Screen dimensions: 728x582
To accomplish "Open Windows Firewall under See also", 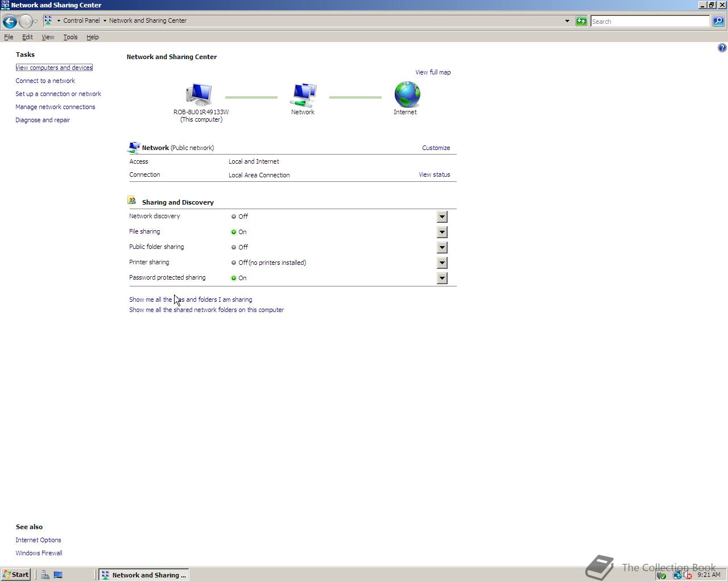I will pos(39,553).
